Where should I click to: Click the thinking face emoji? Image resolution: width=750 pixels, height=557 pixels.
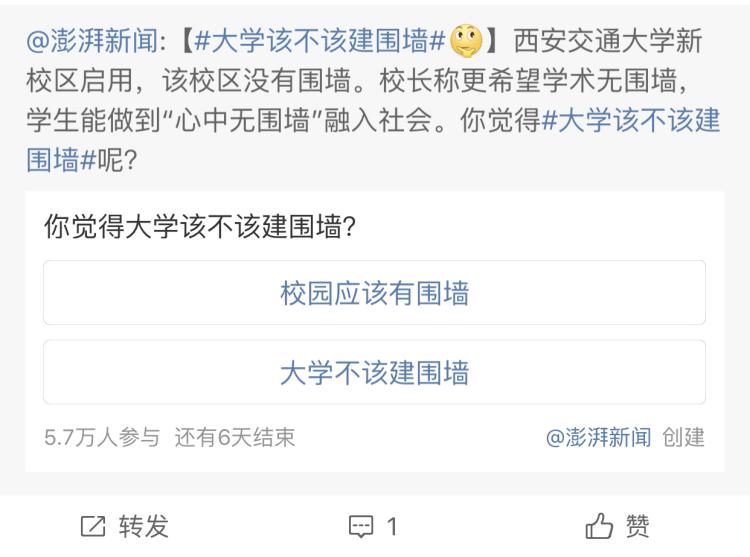point(465,42)
